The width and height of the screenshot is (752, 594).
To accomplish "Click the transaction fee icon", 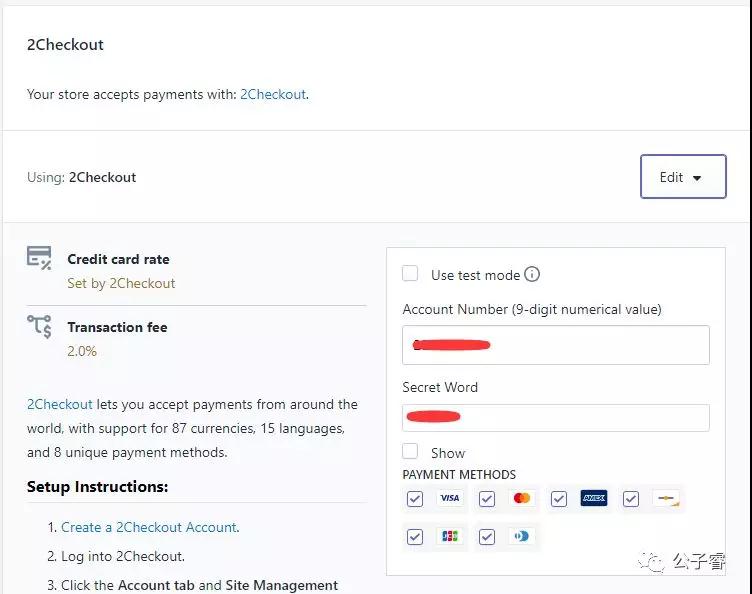I will pos(39,326).
